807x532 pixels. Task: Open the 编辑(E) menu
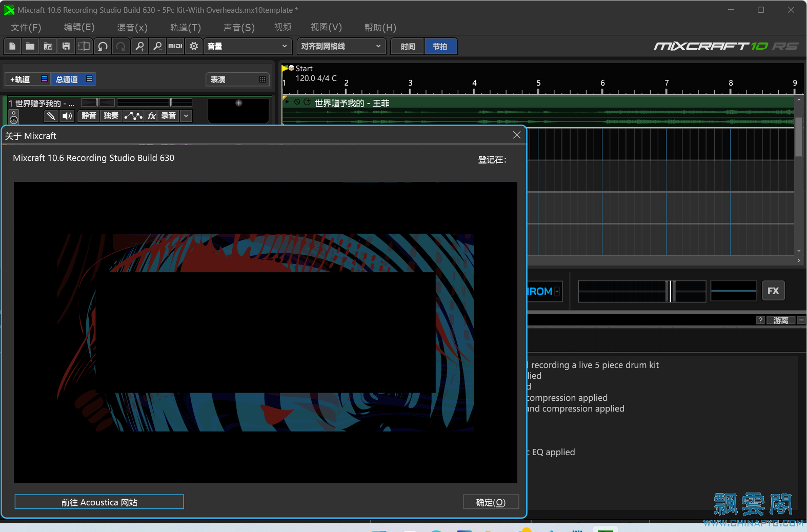(x=79, y=27)
